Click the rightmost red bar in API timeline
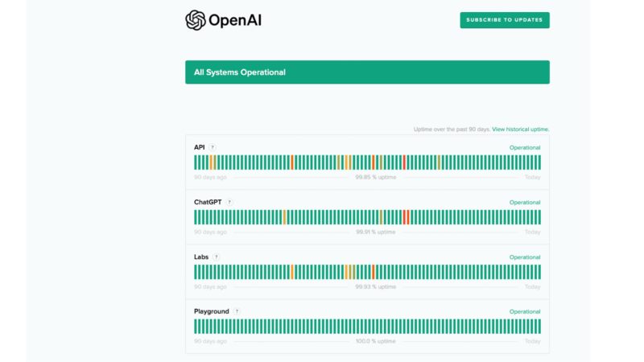This screenshot has width=644, height=362. 404,162
